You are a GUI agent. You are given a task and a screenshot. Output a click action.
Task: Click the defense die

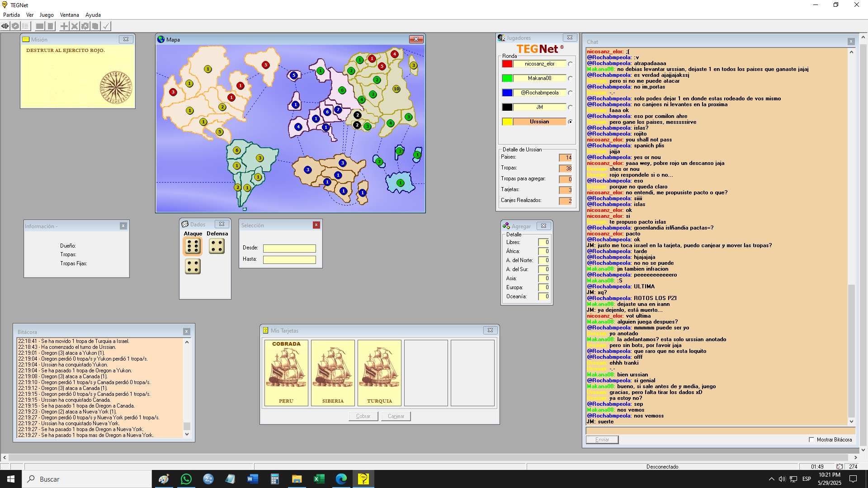click(x=217, y=246)
